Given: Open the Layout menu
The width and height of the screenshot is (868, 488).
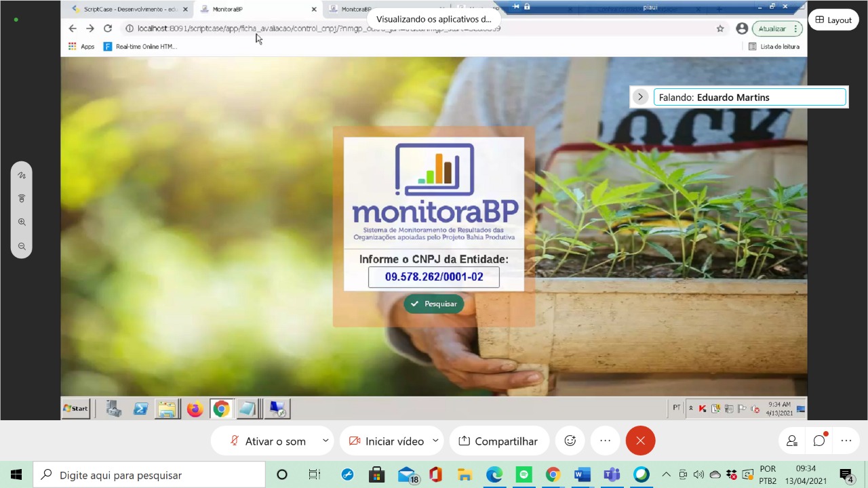Looking at the screenshot, I should 833,20.
